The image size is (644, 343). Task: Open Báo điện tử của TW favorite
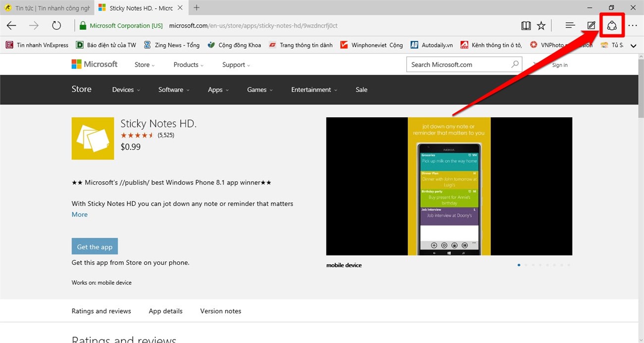pos(106,45)
